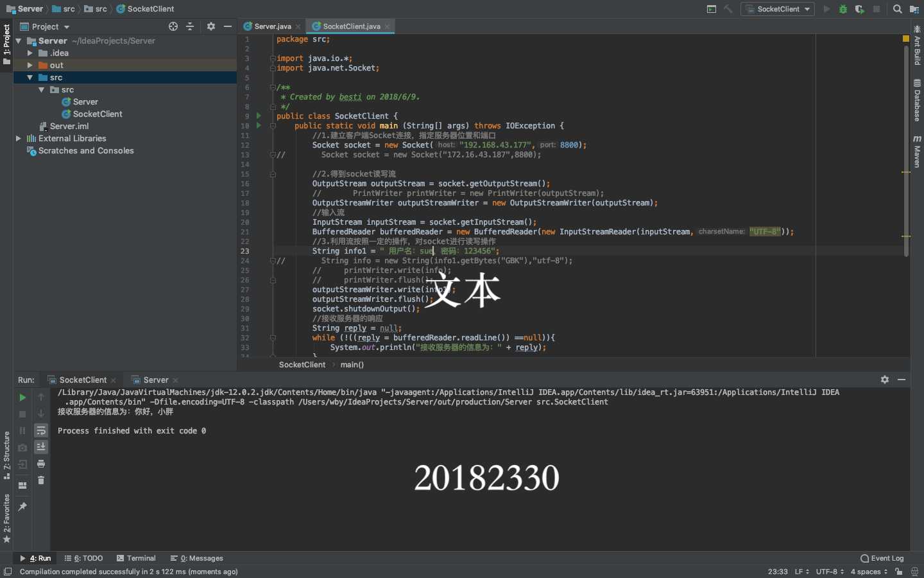Open project structure icon at top right
This screenshot has width=924, height=578.
tap(914, 9)
